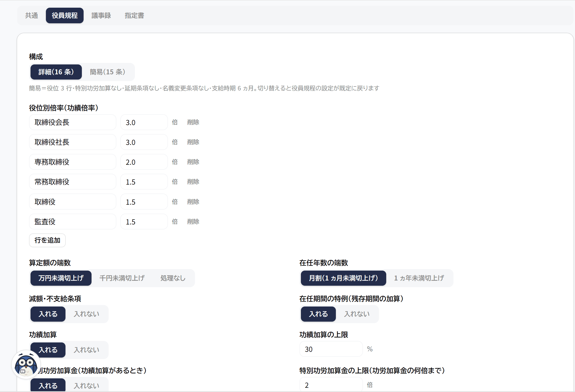Open the 議事録 tab
575x392 pixels.
click(101, 16)
